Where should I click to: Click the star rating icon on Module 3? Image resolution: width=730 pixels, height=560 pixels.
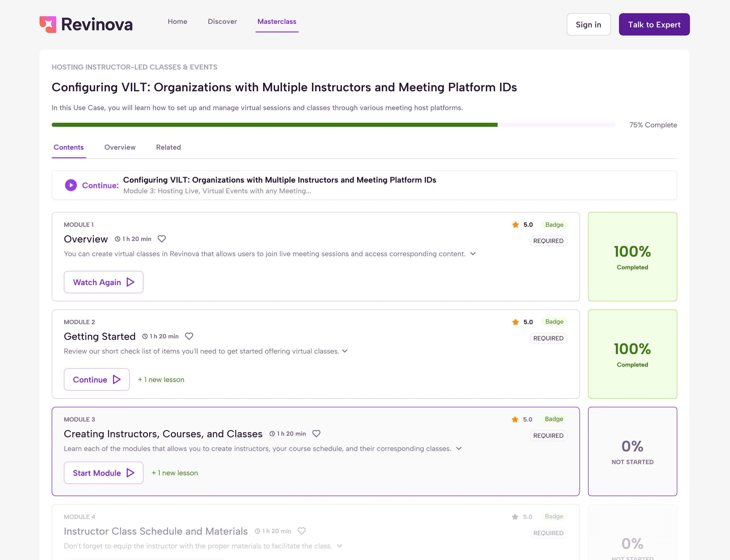click(515, 419)
